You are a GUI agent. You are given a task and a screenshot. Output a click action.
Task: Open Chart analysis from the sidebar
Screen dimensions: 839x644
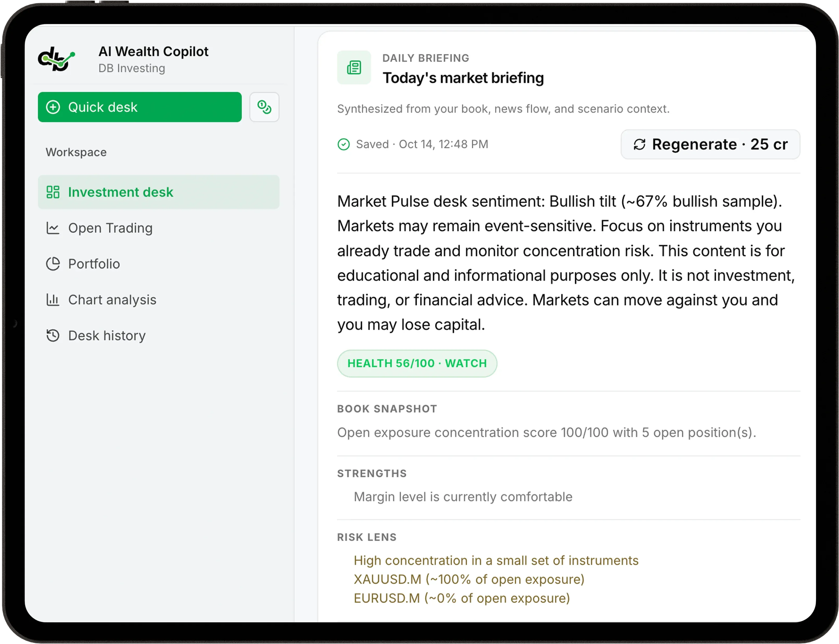click(158, 300)
